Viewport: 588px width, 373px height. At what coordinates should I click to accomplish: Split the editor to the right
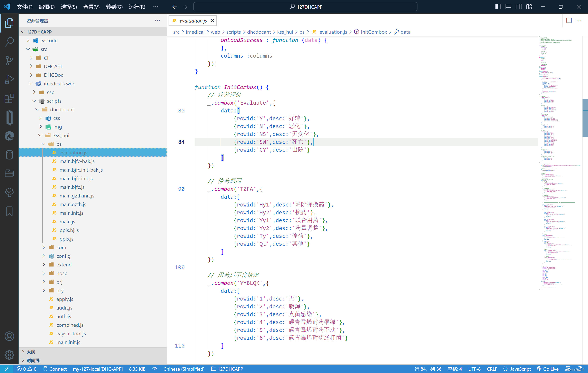pos(569,21)
